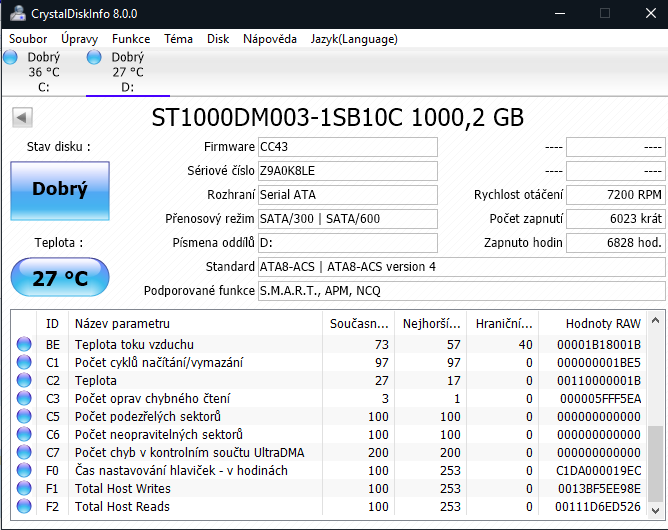
Task: Click the Hodnoty RAW column header
Action: (602, 323)
